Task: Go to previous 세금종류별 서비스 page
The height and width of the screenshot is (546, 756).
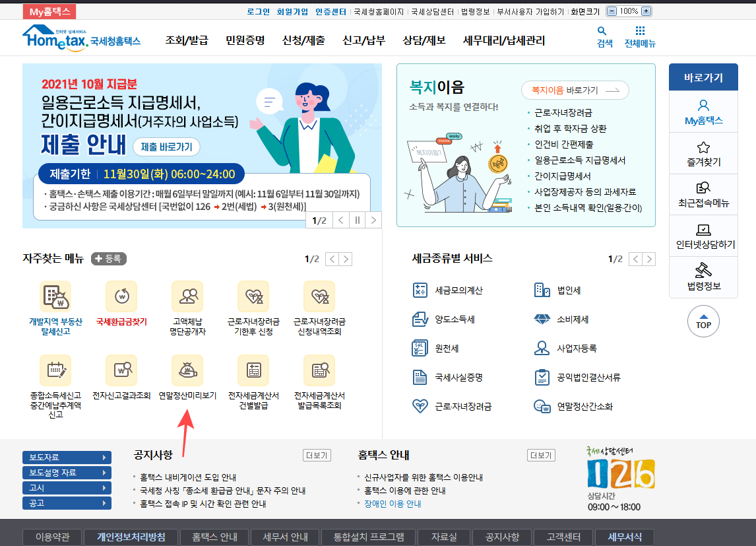Action: pos(636,259)
